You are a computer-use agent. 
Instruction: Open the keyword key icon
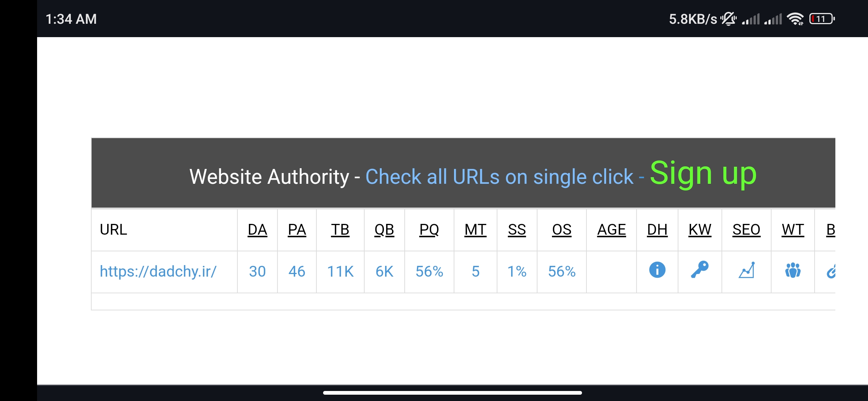point(700,270)
